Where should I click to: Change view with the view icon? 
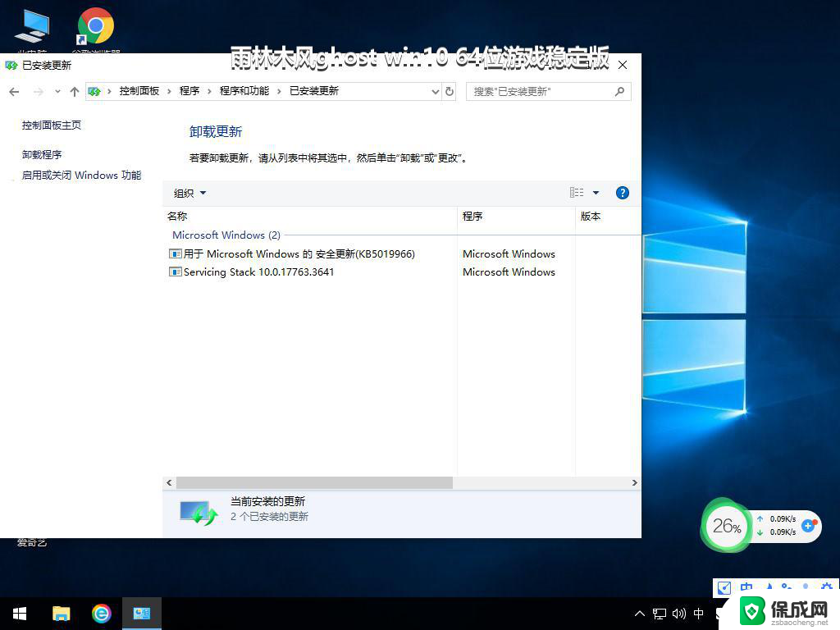click(x=577, y=193)
